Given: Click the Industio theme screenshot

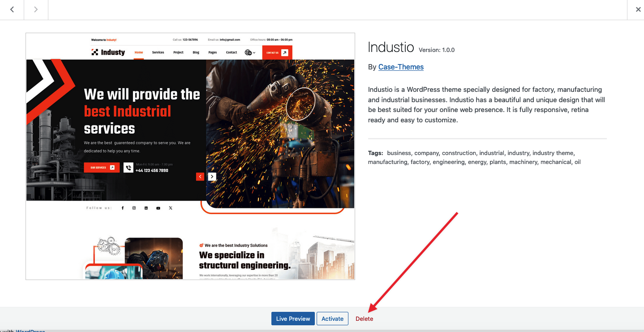Looking at the screenshot, I should 190,156.
